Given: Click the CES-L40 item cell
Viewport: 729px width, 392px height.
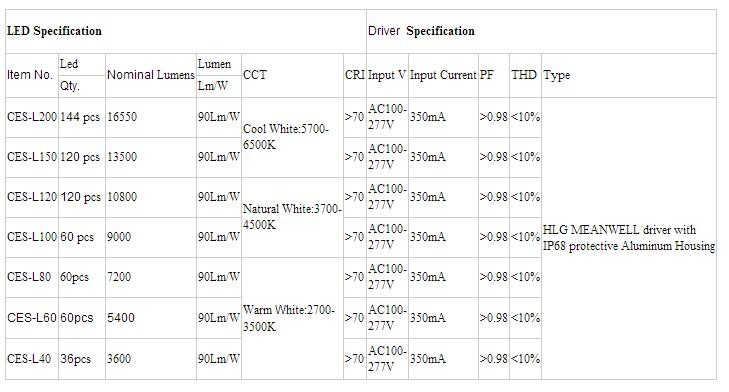Looking at the screenshot, I should click(x=32, y=359).
